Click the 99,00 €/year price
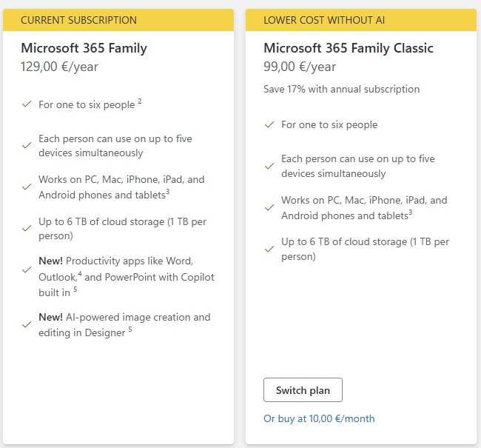The width and height of the screenshot is (481, 448). (x=300, y=67)
